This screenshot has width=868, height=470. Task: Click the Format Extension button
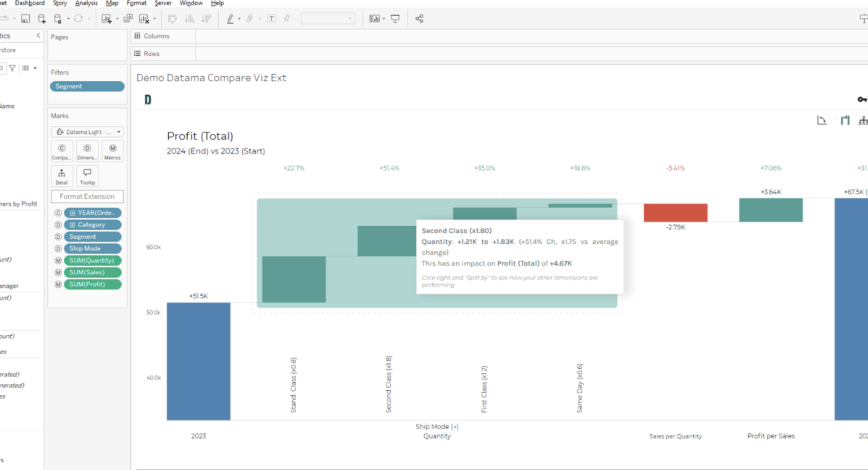(87, 196)
